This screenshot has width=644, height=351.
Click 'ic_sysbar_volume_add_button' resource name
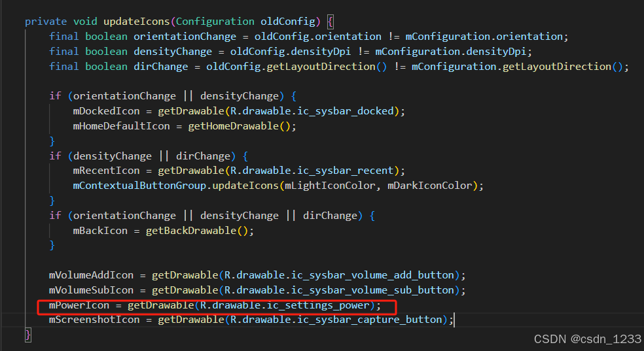pyautogui.click(x=372, y=275)
